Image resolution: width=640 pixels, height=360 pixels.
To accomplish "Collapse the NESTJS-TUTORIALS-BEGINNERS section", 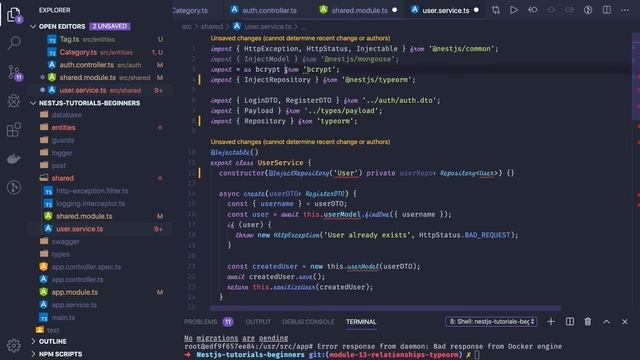I will pos(89,103).
